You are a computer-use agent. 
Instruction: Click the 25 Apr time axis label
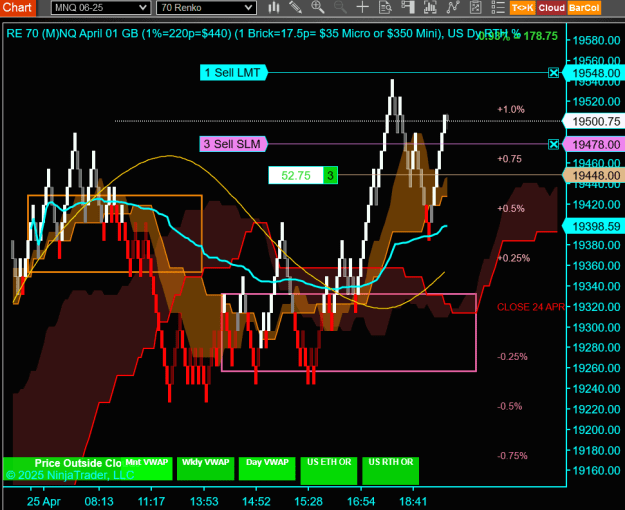[x=44, y=501]
